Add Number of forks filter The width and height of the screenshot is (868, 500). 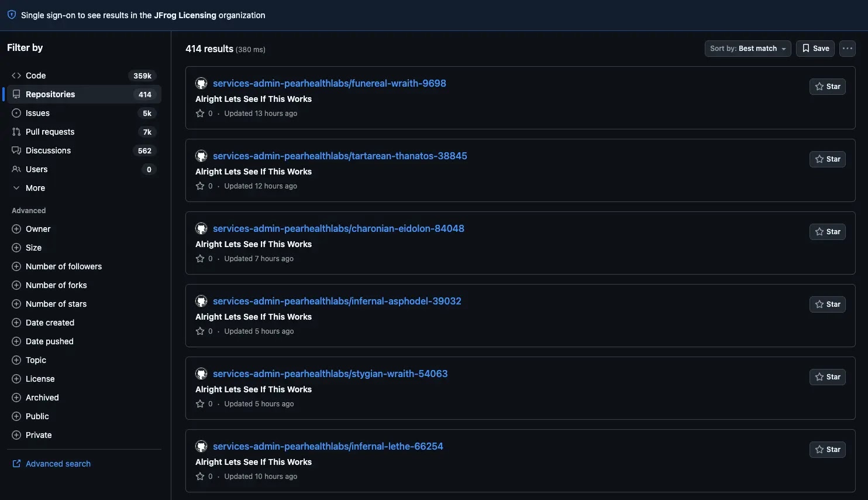click(x=84, y=285)
